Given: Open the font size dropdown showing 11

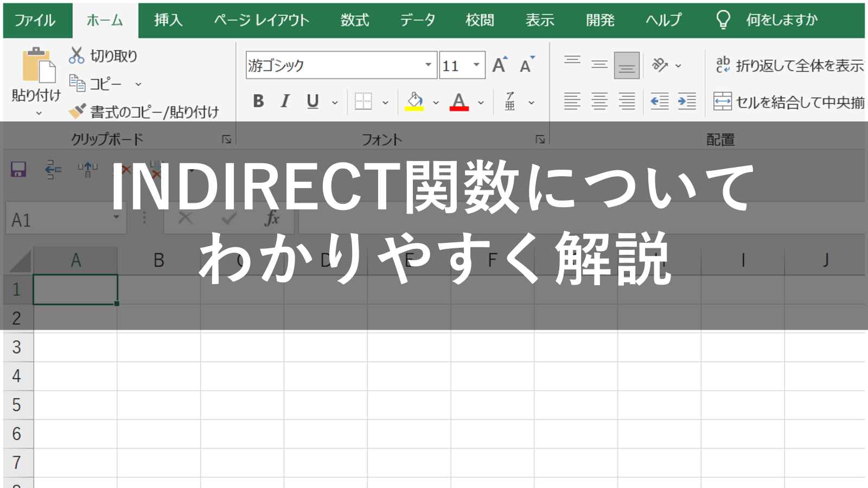Looking at the screenshot, I should click(476, 66).
